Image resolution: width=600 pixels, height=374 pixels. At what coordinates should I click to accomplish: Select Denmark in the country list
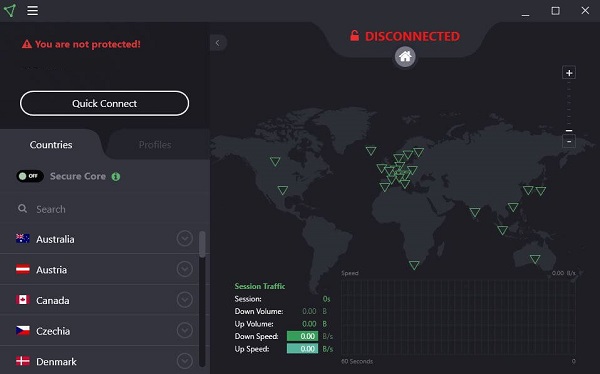99,361
